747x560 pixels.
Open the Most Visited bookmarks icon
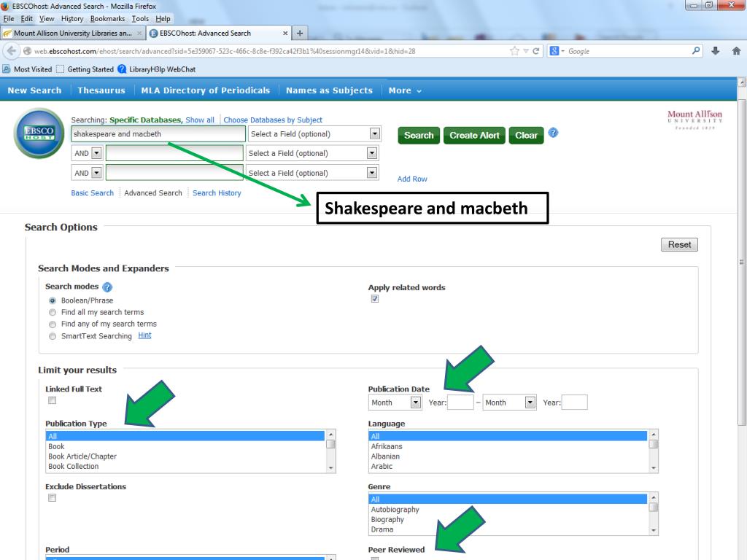pyautogui.click(x=7, y=69)
